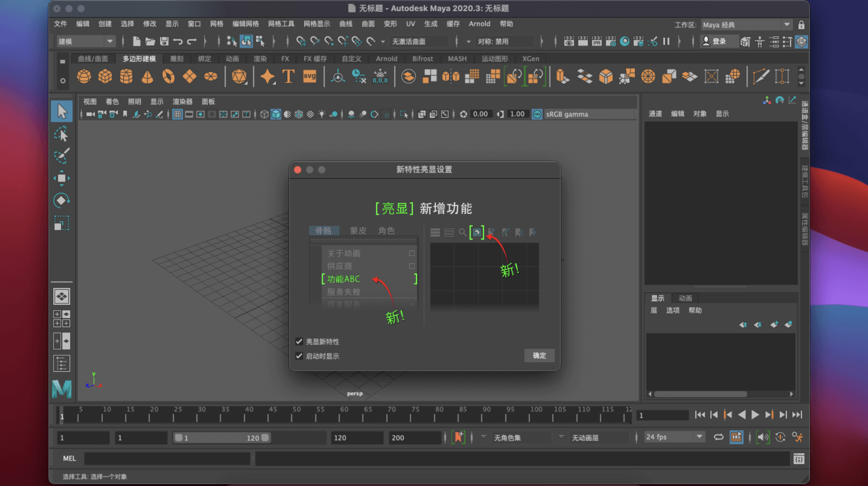Uncheck the 启动时显示 checkbox
868x486 pixels.
pos(299,356)
